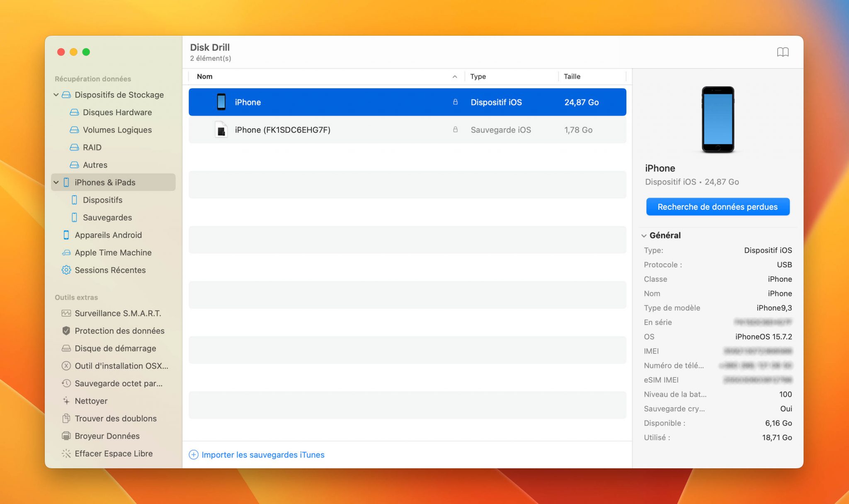Viewport: 849px width, 504px height.
Task: Select the RAID sidebar entry
Action: (x=92, y=148)
